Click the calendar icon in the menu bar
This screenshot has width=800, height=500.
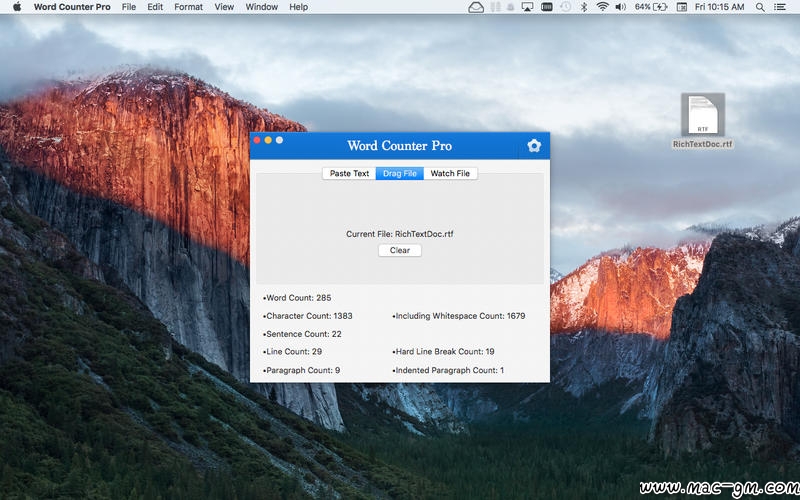point(681,7)
